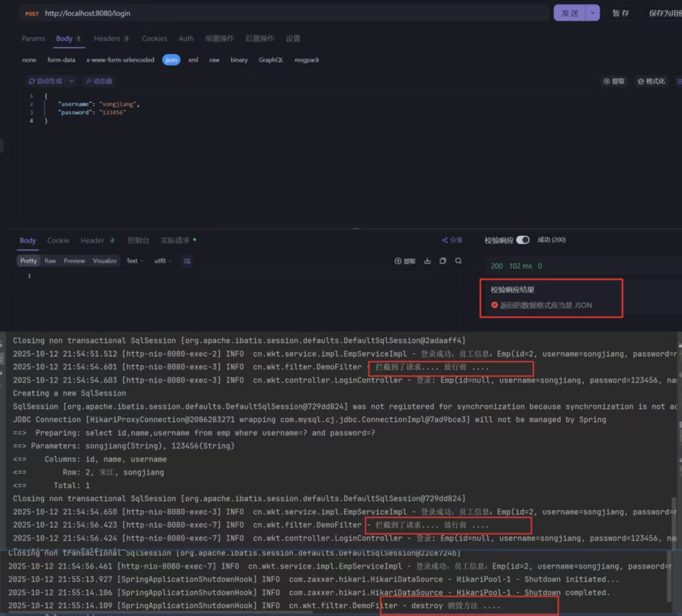682x616 pixels.
Task: Click the download response icon
Action: 427,261
